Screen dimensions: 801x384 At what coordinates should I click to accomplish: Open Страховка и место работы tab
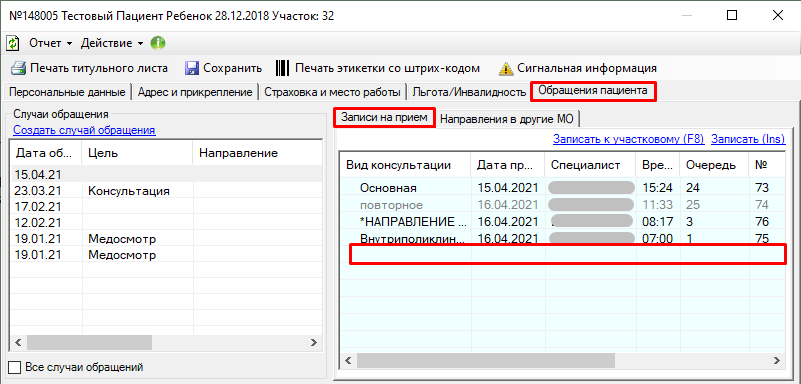tap(332, 92)
